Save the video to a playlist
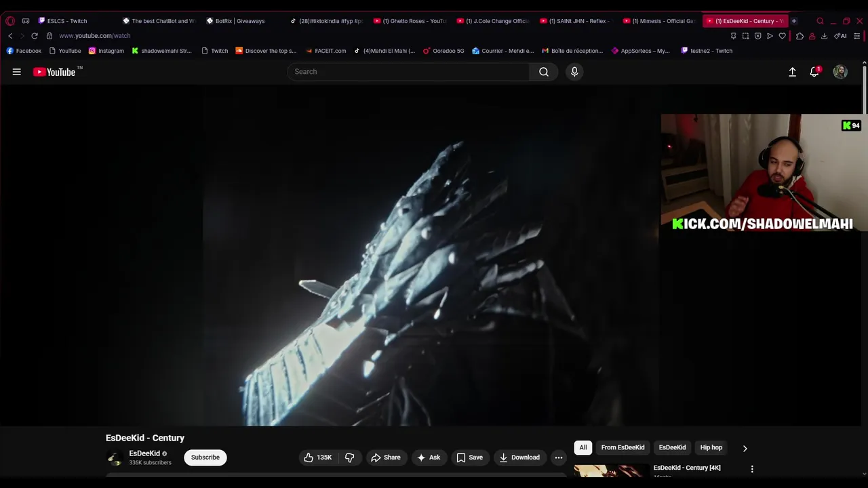868x488 pixels. point(470,457)
